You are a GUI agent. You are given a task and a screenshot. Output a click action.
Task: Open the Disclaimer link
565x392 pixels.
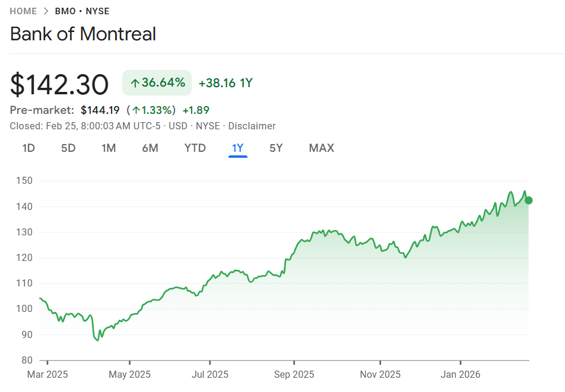click(252, 126)
